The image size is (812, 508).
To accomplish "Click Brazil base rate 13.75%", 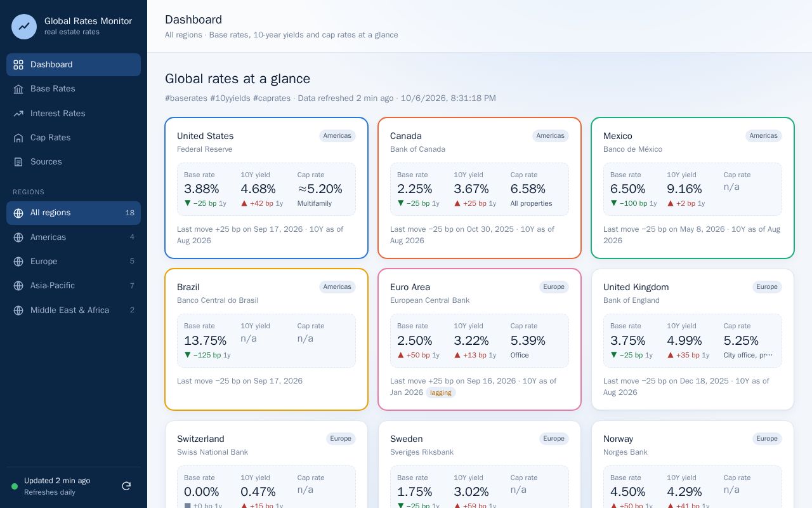I will (205, 341).
